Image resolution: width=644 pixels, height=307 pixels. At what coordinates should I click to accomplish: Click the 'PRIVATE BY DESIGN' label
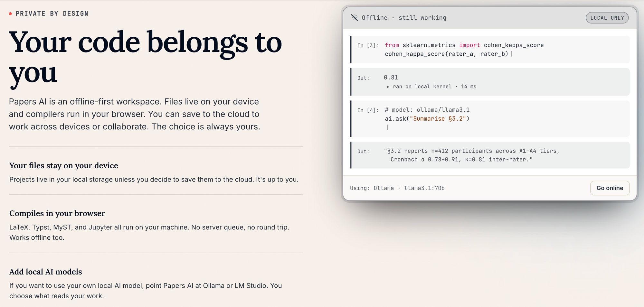[x=52, y=14]
